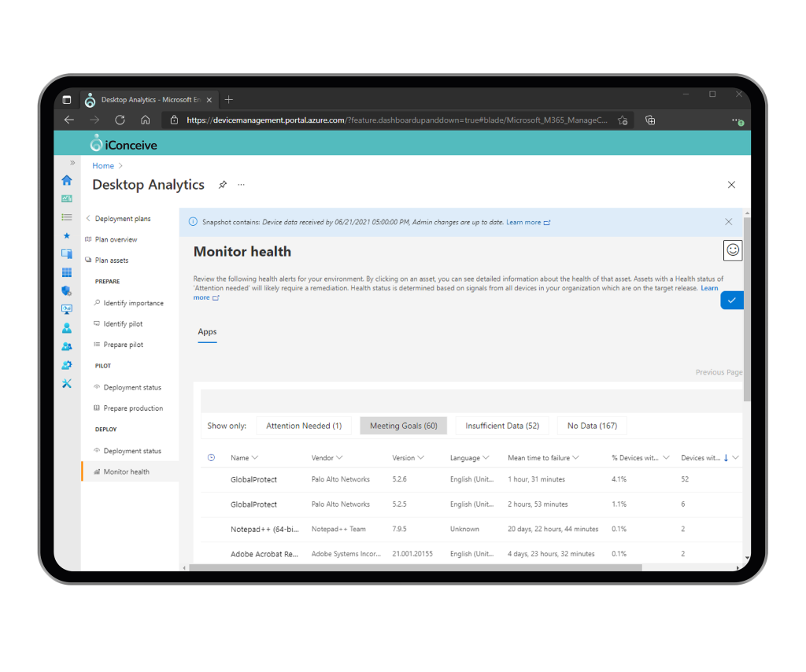This screenshot has height=672, width=806.
Task: Open Troubleshooting wrench icon in sidebar
Action: pos(67,383)
